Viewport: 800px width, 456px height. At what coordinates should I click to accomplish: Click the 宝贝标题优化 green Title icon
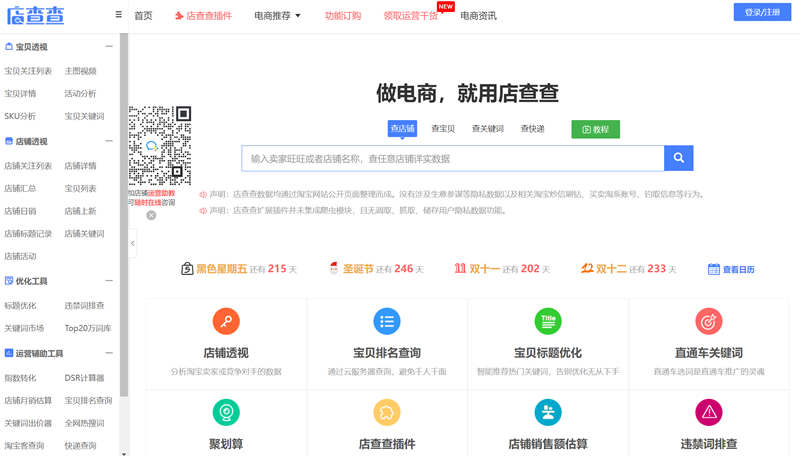(547, 321)
